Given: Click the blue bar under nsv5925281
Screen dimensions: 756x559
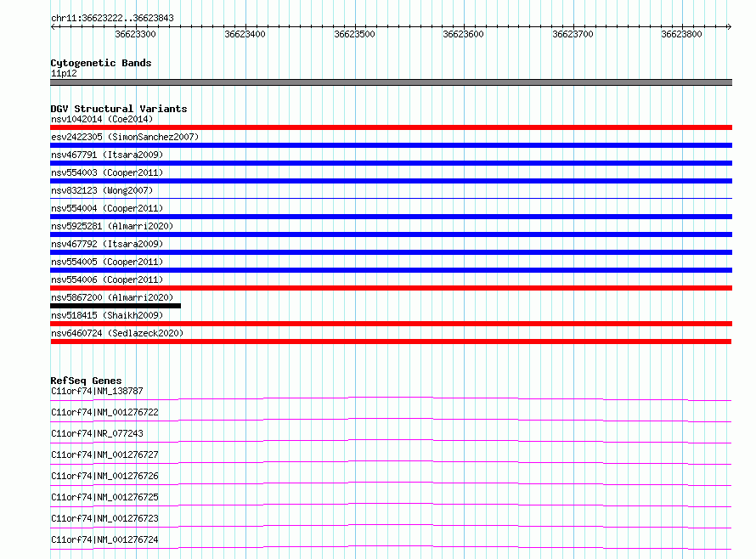Looking at the screenshot, I should tap(391, 234).
